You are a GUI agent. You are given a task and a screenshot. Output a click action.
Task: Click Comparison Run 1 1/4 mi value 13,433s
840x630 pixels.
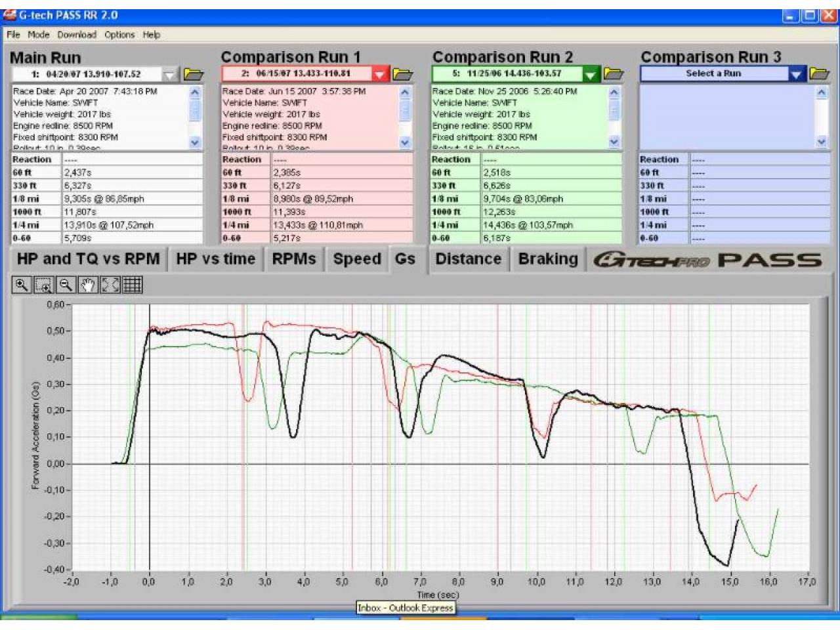tap(318, 225)
